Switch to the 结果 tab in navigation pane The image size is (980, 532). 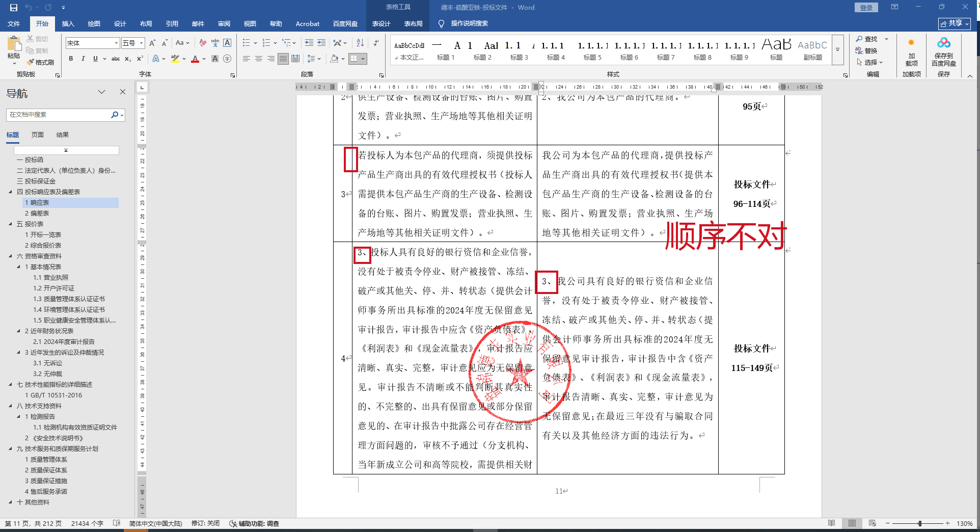(63, 135)
